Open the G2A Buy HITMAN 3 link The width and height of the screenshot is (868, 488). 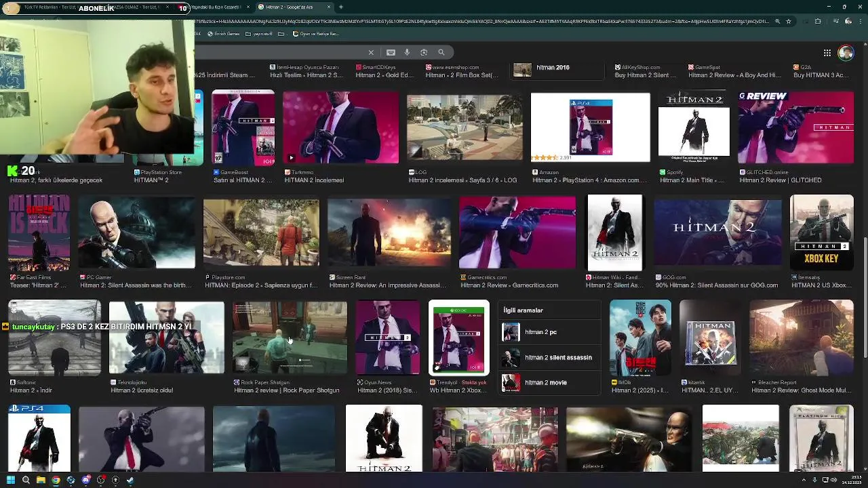821,71
